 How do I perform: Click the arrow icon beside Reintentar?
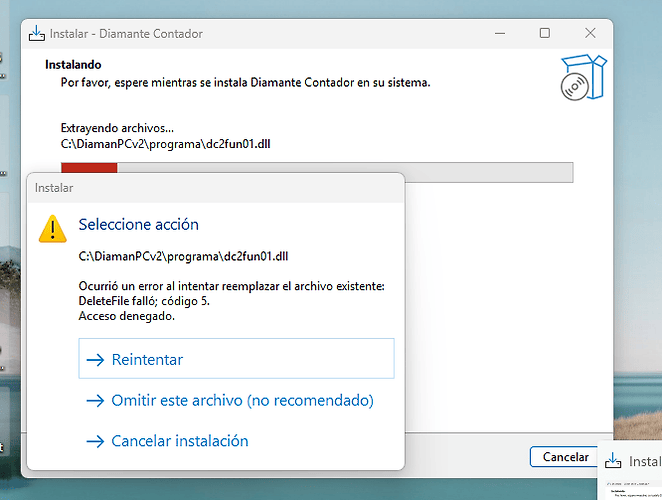[x=95, y=360]
